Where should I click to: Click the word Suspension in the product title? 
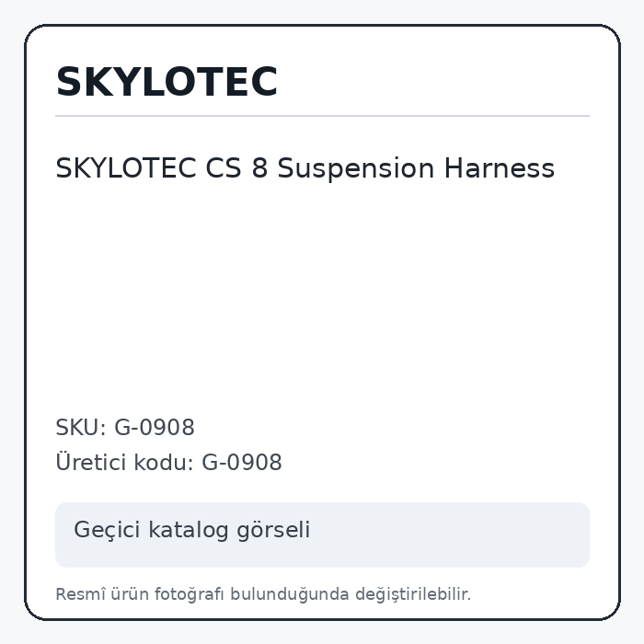(x=356, y=169)
